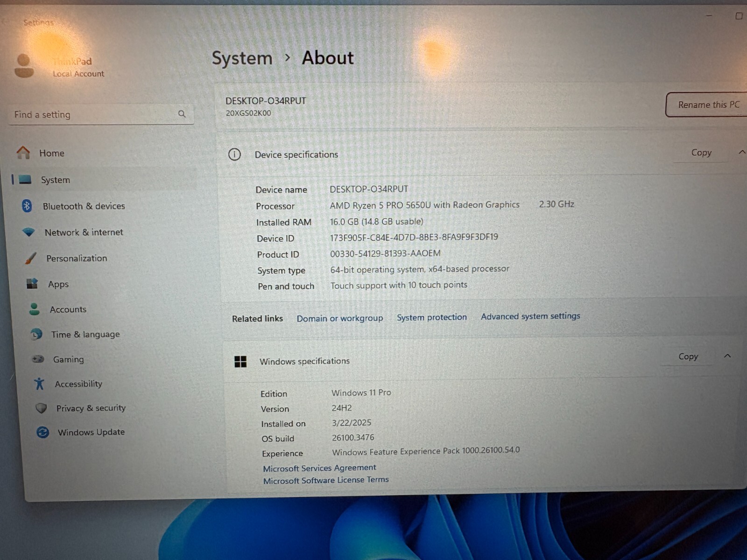Select the AMD Ryzen 5 PRO 5650U text
This screenshot has width=747, height=560.
424,205
